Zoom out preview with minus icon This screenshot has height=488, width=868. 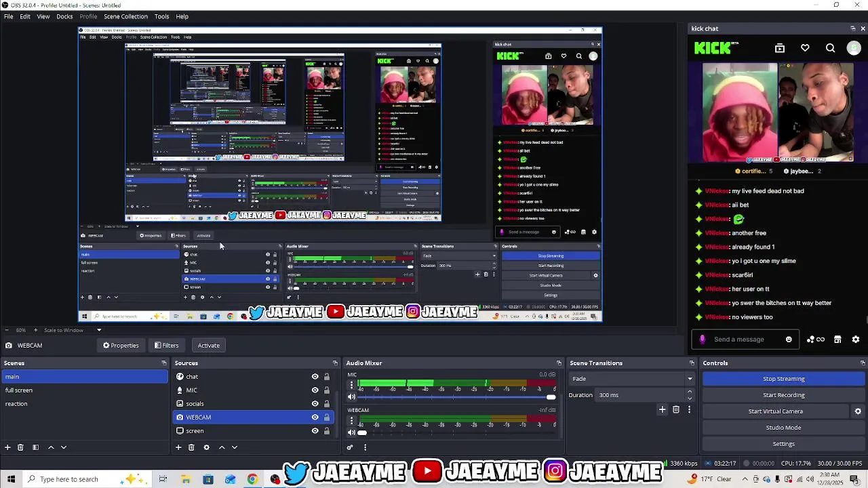[7, 330]
